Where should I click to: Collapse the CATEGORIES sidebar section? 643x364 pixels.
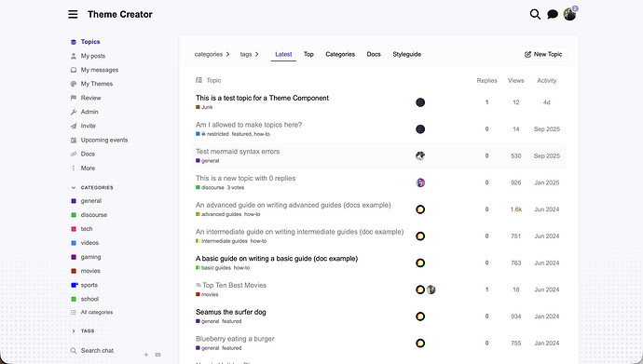(92, 187)
